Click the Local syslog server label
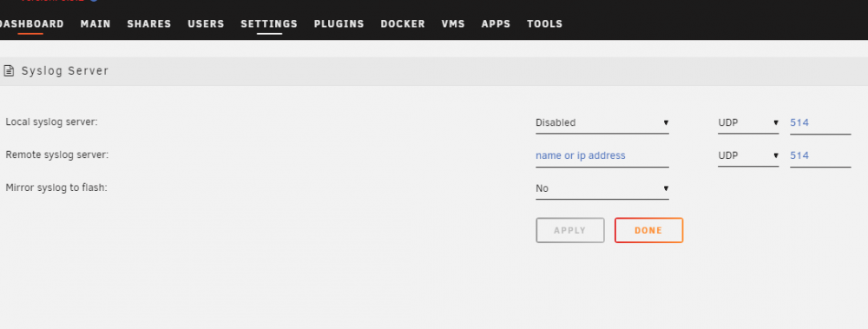The width and height of the screenshot is (868, 329). 51,122
